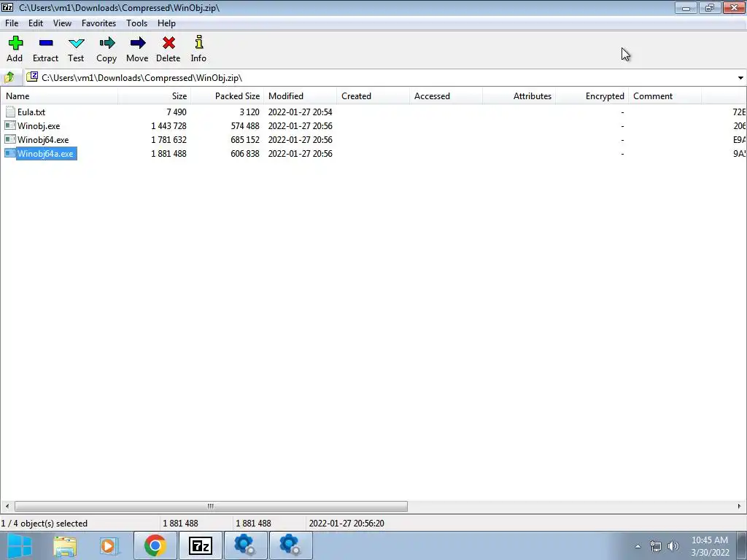This screenshot has width=747, height=560.
Task: Click packed size value 685 152
Action: (245, 139)
